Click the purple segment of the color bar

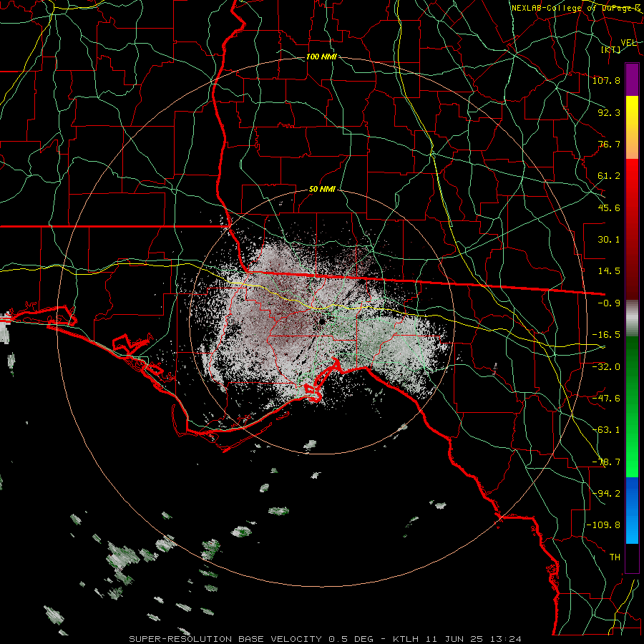[x=632, y=79]
